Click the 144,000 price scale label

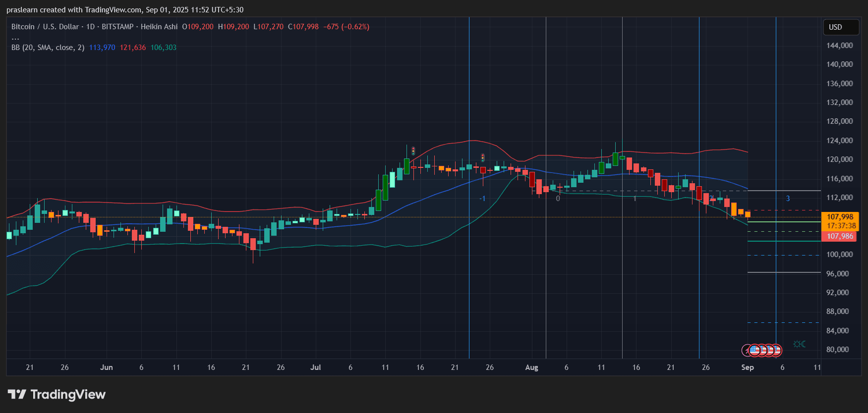839,46
